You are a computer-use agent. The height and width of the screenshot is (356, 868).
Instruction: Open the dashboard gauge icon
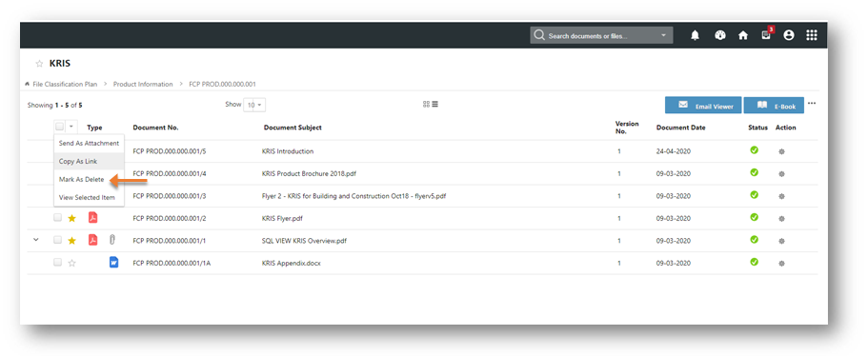tap(719, 35)
